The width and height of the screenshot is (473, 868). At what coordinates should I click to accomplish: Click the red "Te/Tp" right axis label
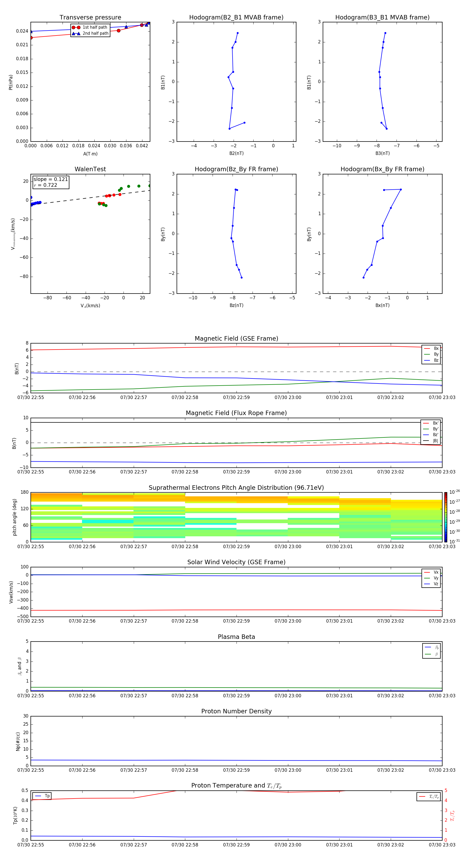click(x=453, y=815)
